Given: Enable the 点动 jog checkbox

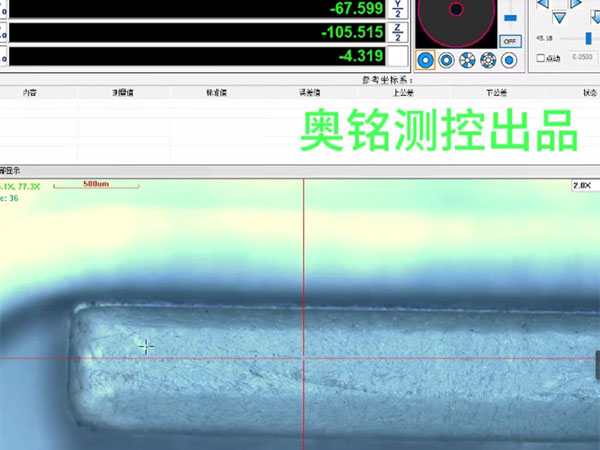Looking at the screenshot, I should [542, 58].
